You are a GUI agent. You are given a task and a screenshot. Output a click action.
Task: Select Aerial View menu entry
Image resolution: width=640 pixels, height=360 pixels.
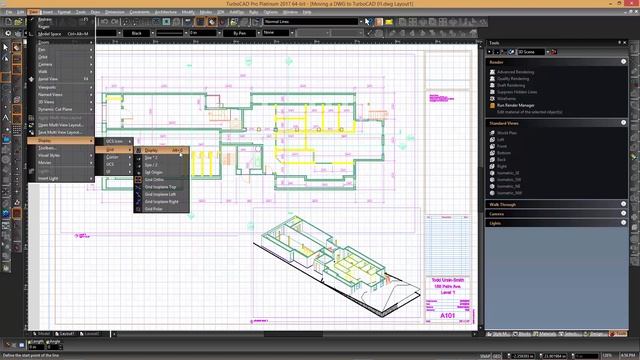[x=61, y=79]
